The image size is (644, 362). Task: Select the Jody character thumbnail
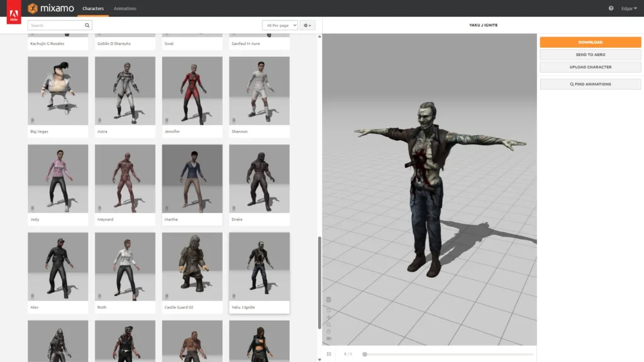58,178
